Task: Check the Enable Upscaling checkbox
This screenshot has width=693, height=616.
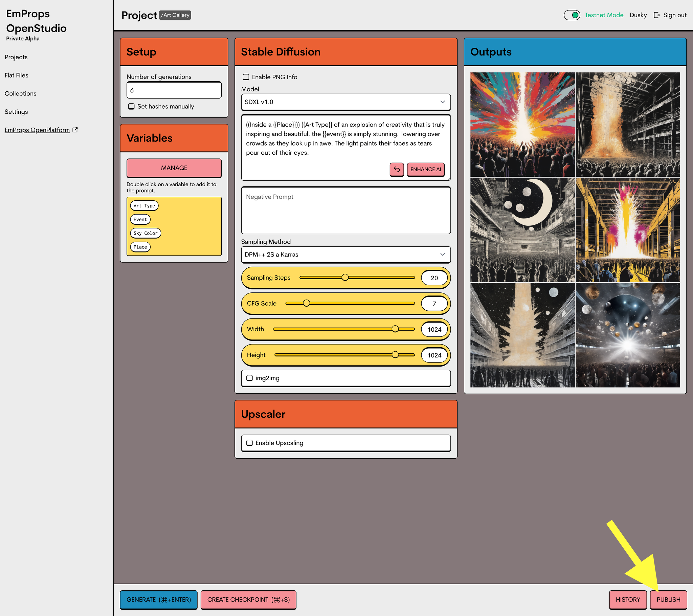Action: (249, 443)
